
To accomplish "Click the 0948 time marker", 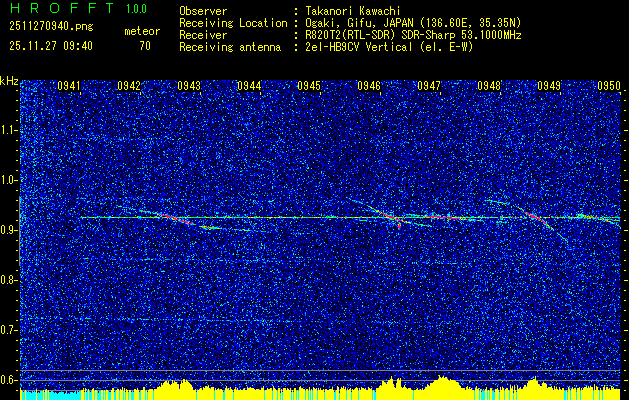I will pos(489,86).
